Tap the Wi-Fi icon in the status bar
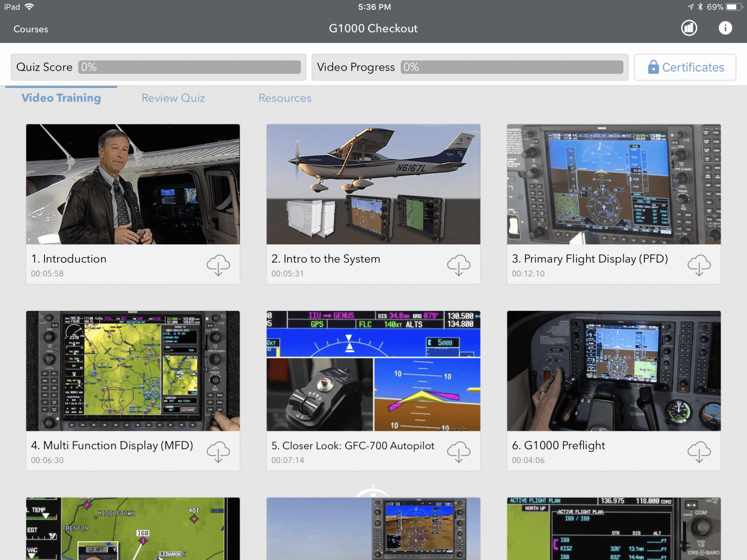This screenshot has width=747, height=560. point(29,7)
